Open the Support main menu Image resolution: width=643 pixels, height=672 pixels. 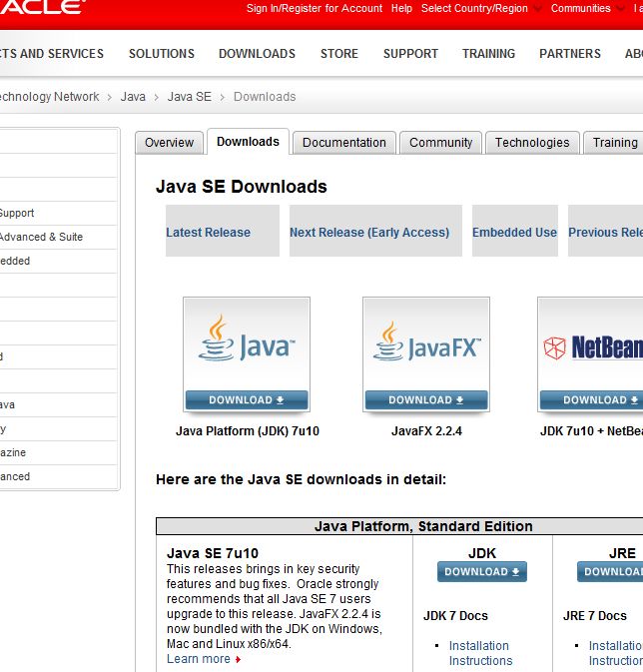click(x=410, y=54)
